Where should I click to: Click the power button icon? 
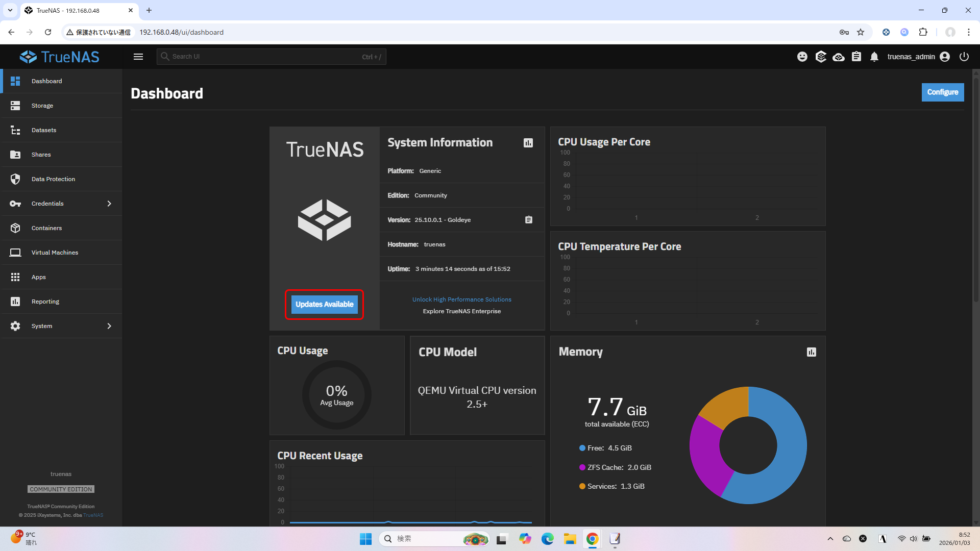tap(964, 57)
